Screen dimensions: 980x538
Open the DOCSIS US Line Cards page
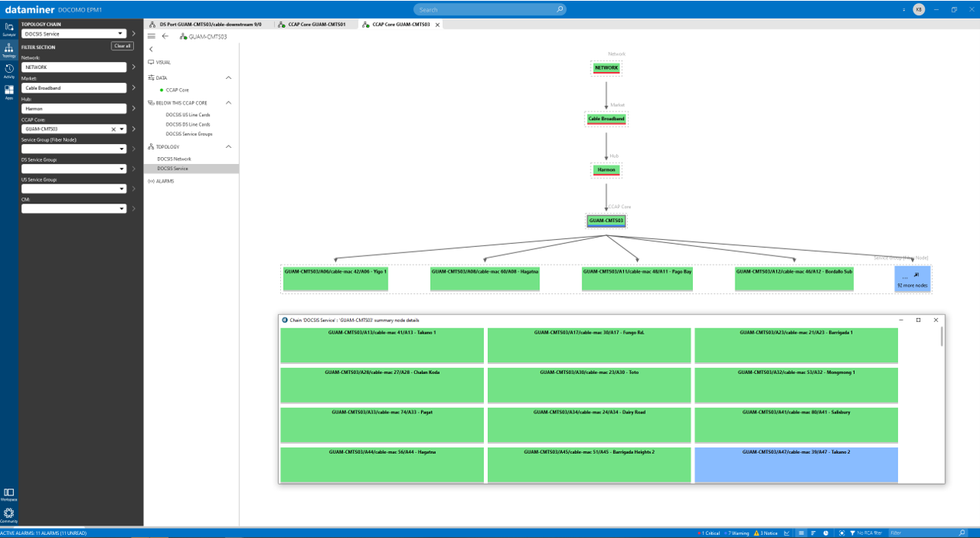[x=188, y=115]
